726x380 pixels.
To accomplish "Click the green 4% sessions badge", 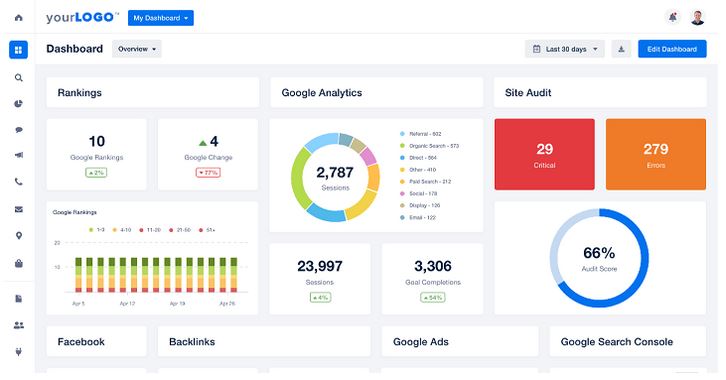I will [320, 297].
